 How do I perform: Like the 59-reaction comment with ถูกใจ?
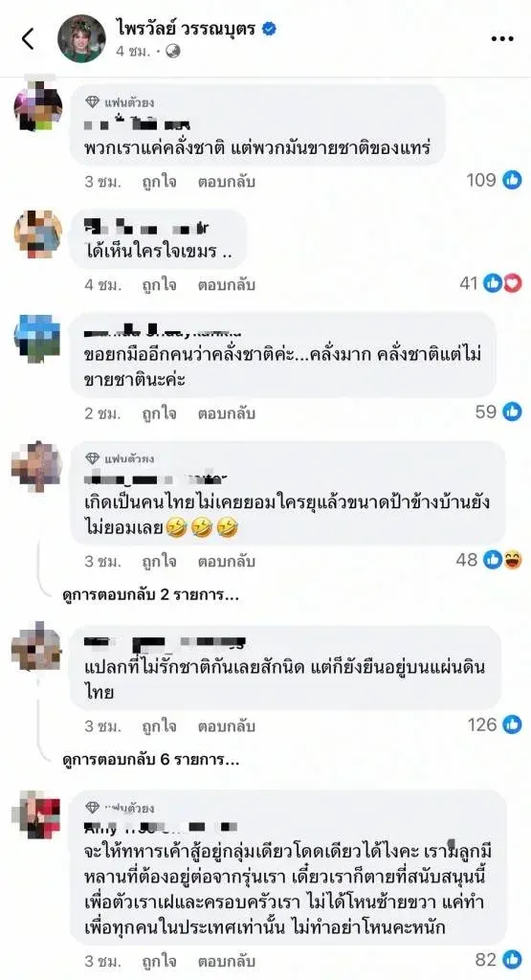click(159, 413)
